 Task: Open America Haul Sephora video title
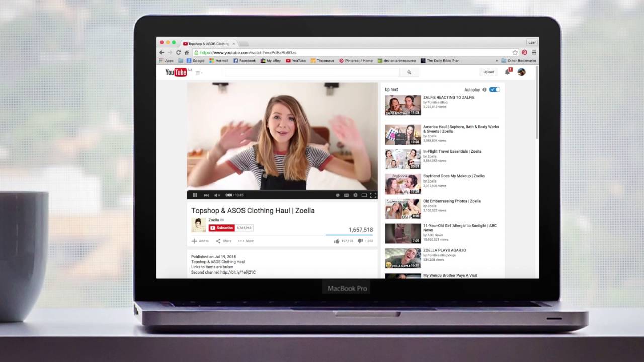pos(461,129)
